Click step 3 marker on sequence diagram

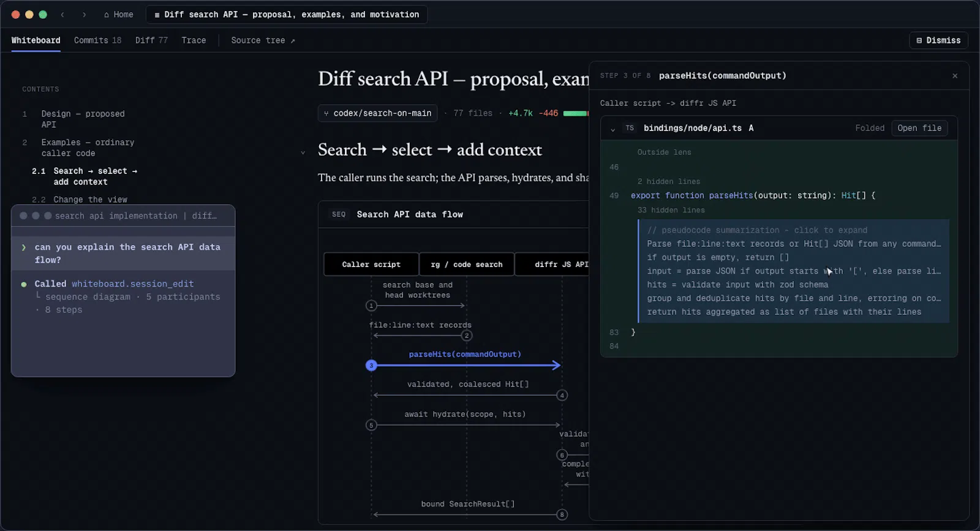(x=371, y=366)
